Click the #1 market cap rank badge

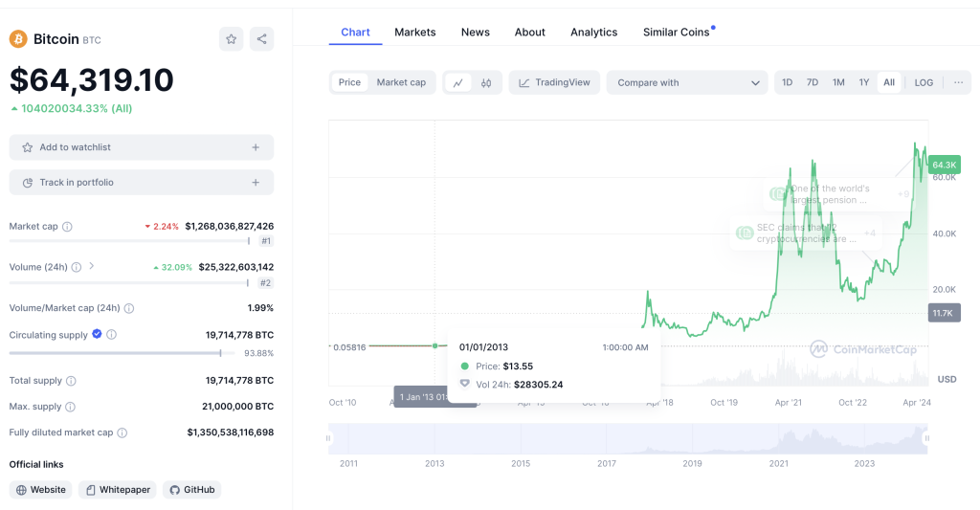[266, 241]
